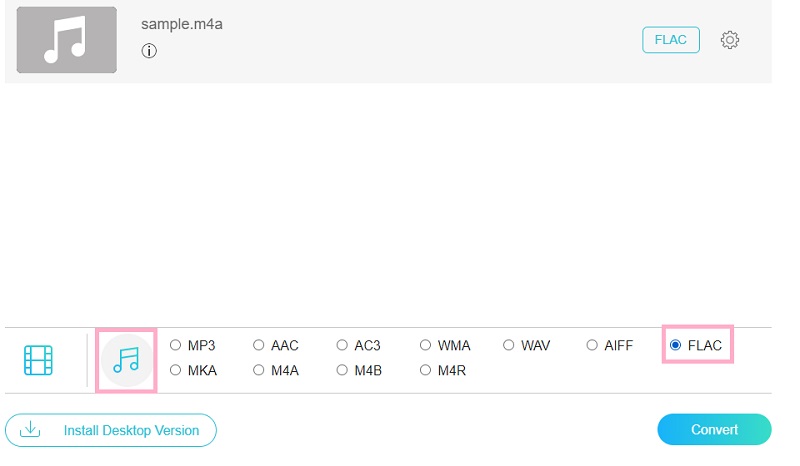Choose AIFF as output format
The width and height of the screenshot is (800, 466).
592,345
